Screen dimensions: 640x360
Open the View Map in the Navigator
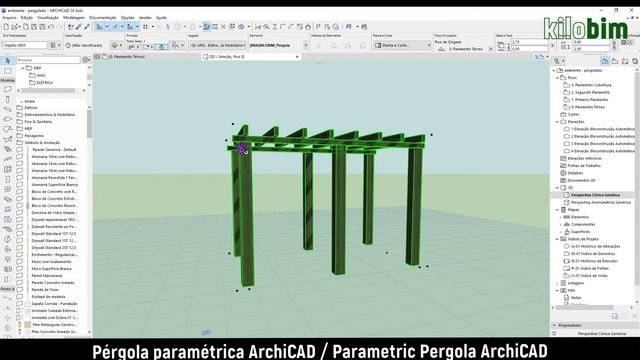pos(615,61)
